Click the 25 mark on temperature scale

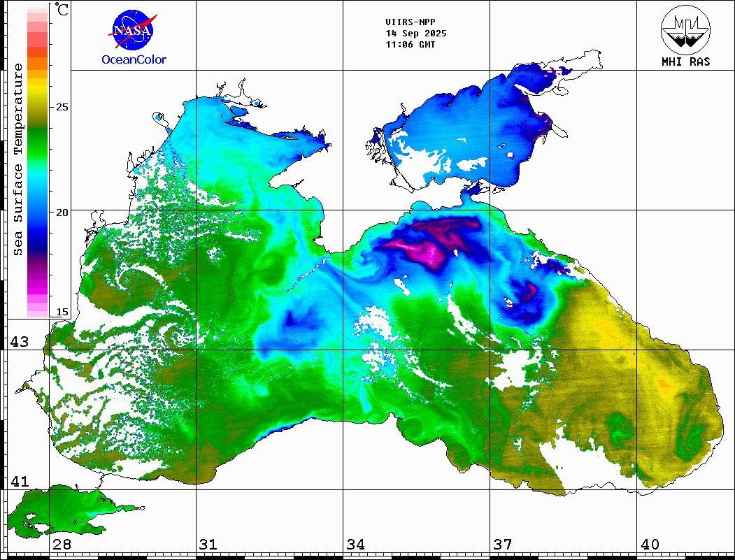[62, 107]
